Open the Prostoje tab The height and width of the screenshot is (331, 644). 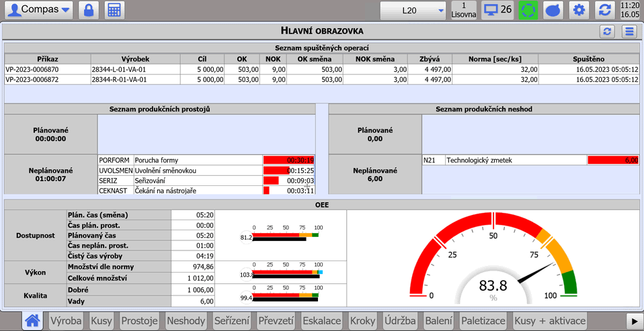click(x=140, y=321)
